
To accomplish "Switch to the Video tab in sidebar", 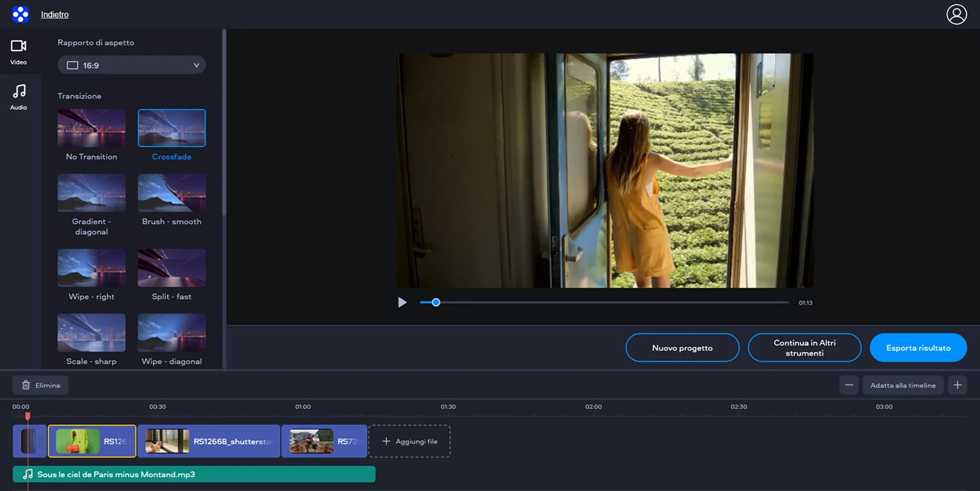I will (19, 52).
